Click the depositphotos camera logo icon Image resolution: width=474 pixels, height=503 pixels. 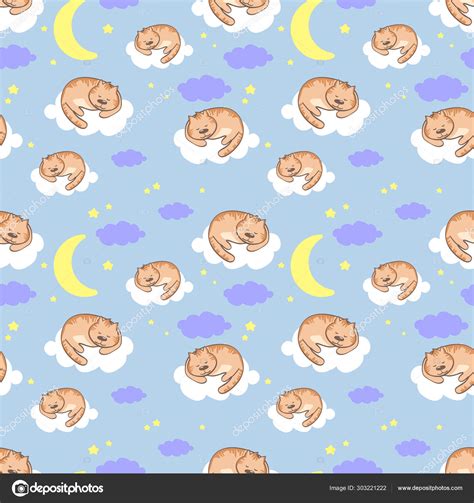click(x=20, y=488)
